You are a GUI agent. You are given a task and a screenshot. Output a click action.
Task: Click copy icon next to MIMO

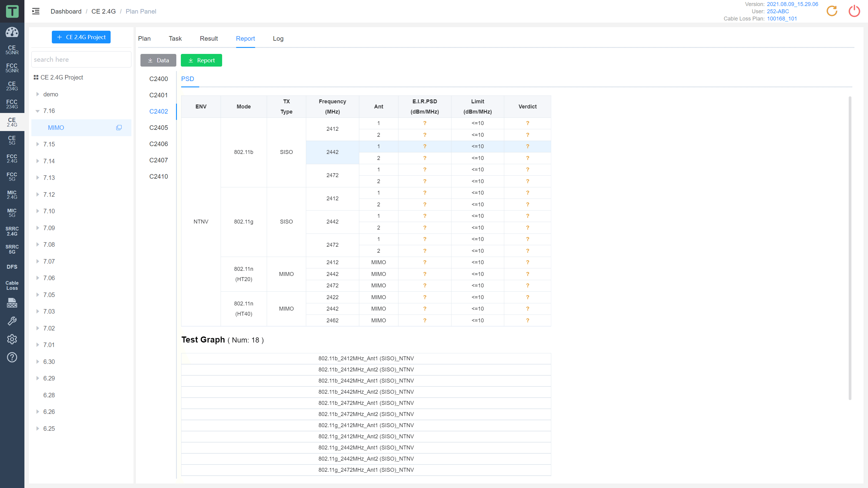(x=119, y=128)
